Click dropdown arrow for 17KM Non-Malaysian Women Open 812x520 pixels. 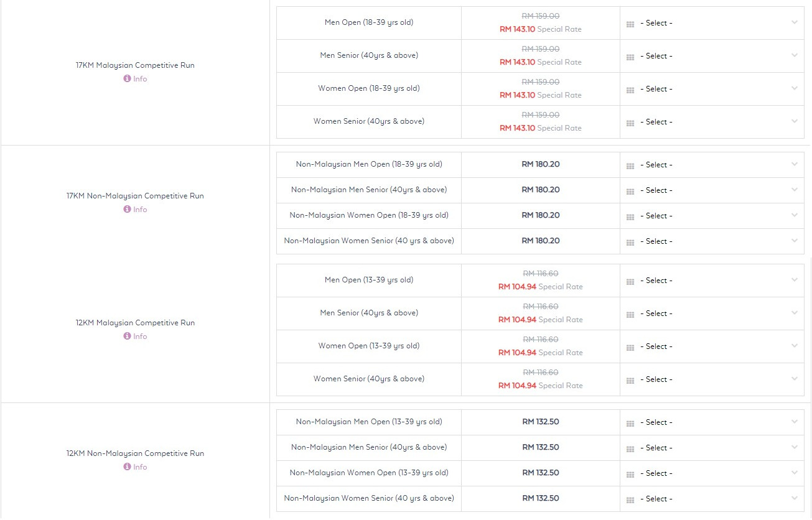tap(794, 215)
